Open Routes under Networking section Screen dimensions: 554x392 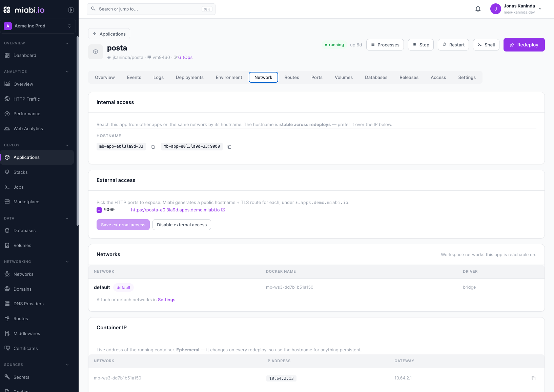click(x=37, y=319)
